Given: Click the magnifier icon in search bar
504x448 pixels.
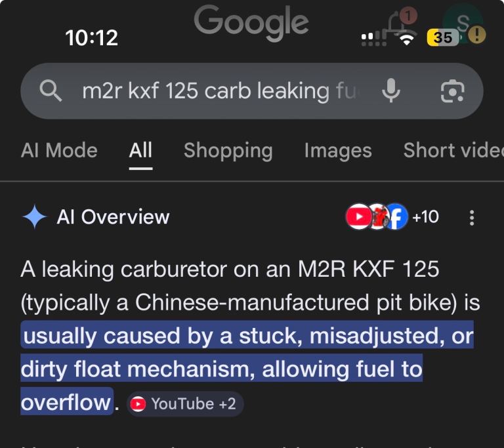Looking at the screenshot, I should pos(51,91).
